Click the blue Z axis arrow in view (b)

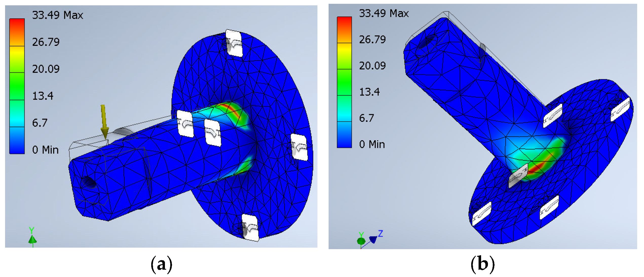pyautogui.click(x=373, y=239)
